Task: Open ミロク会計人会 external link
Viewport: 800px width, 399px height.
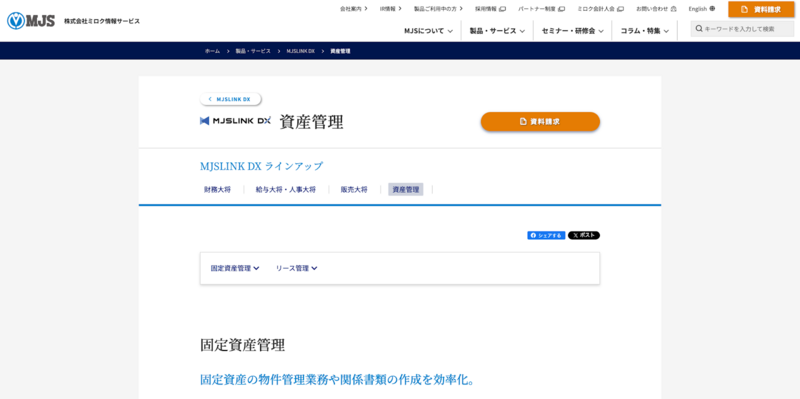Action: (x=601, y=9)
